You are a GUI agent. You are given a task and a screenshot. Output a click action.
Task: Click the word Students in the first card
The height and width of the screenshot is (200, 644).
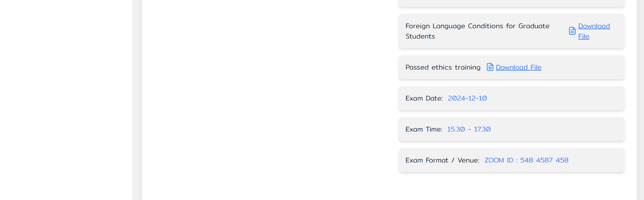pos(420,36)
